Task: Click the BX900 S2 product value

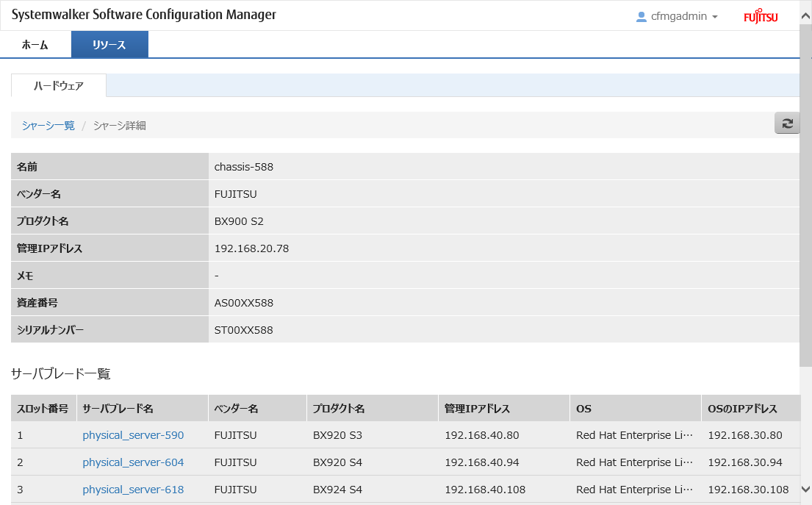Action: 239,221
